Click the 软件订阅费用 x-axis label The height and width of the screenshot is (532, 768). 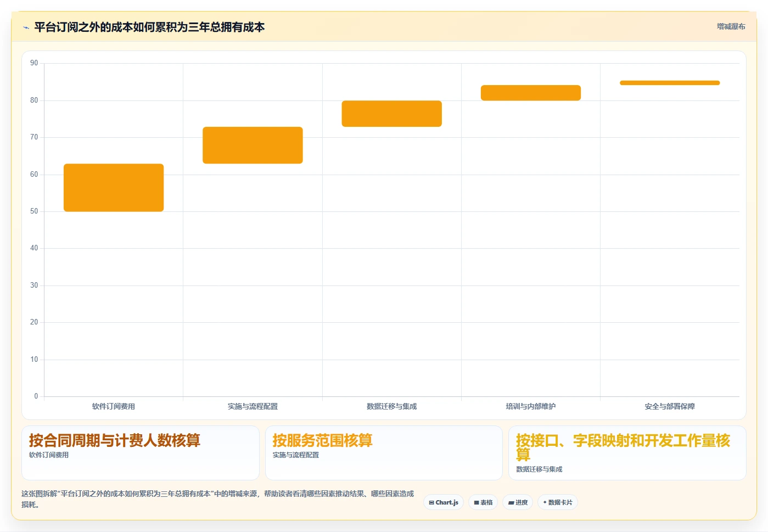coord(114,406)
